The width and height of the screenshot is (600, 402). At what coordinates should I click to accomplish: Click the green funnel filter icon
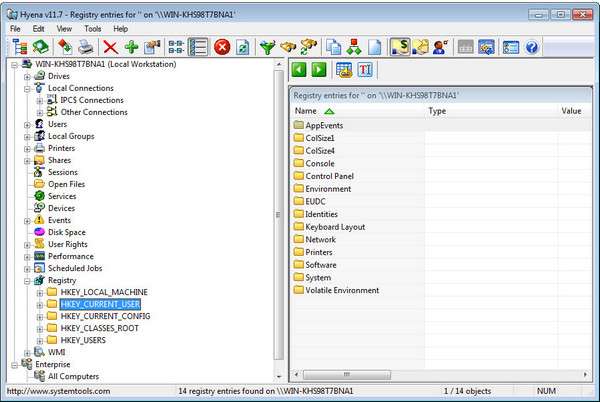267,47
